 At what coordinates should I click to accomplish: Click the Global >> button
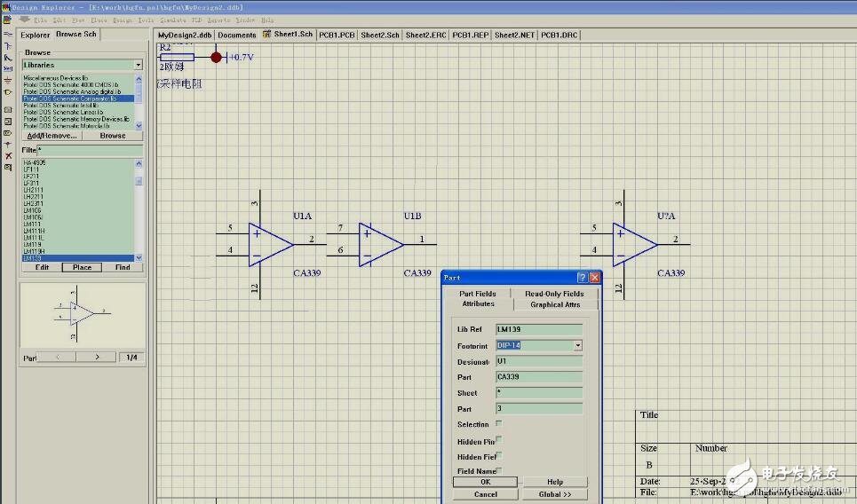[555, 494]
